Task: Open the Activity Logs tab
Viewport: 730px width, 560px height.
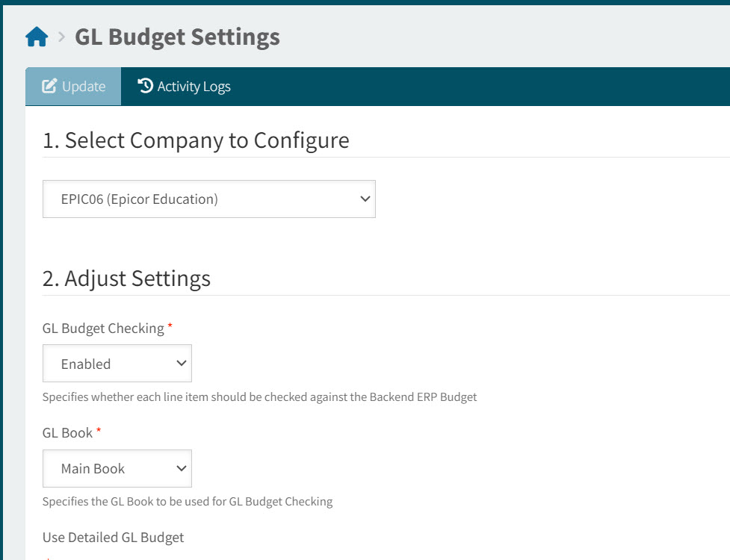Action: (185, 87)
